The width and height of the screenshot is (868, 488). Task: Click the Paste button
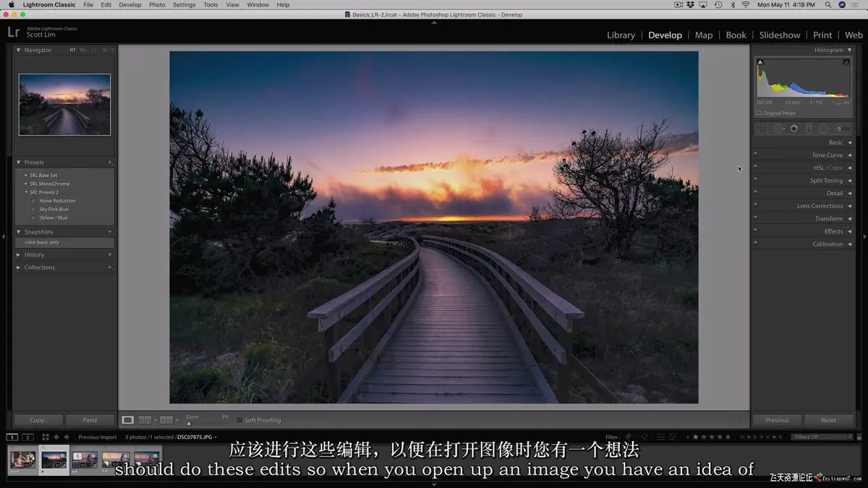(90, 420)
